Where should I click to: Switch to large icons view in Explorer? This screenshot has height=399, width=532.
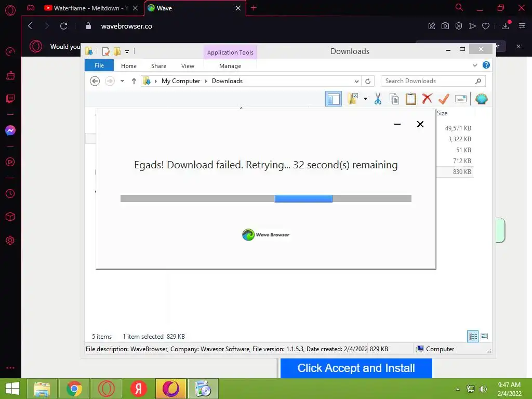tap(484, 336)
